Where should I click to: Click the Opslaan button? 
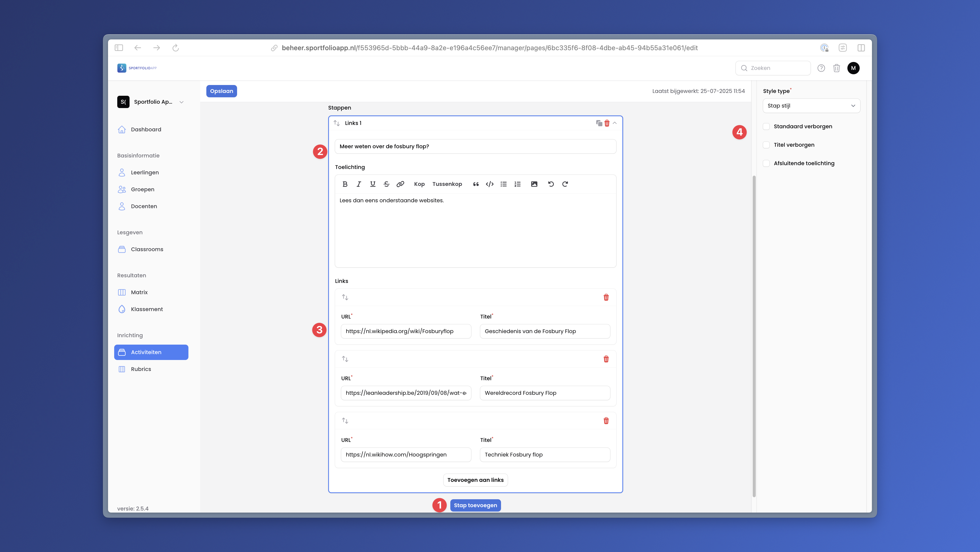point(221,91)
